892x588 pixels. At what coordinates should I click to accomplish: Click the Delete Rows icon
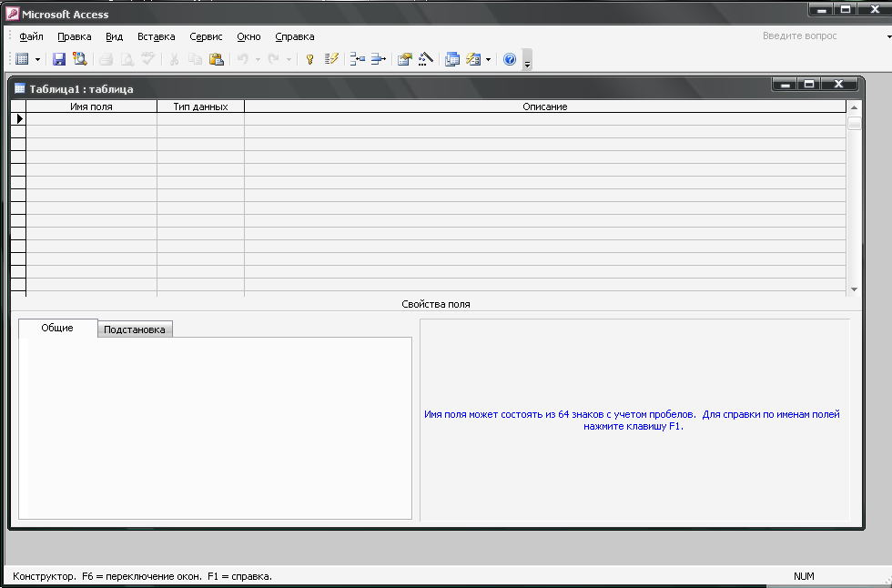pos(379,59)
